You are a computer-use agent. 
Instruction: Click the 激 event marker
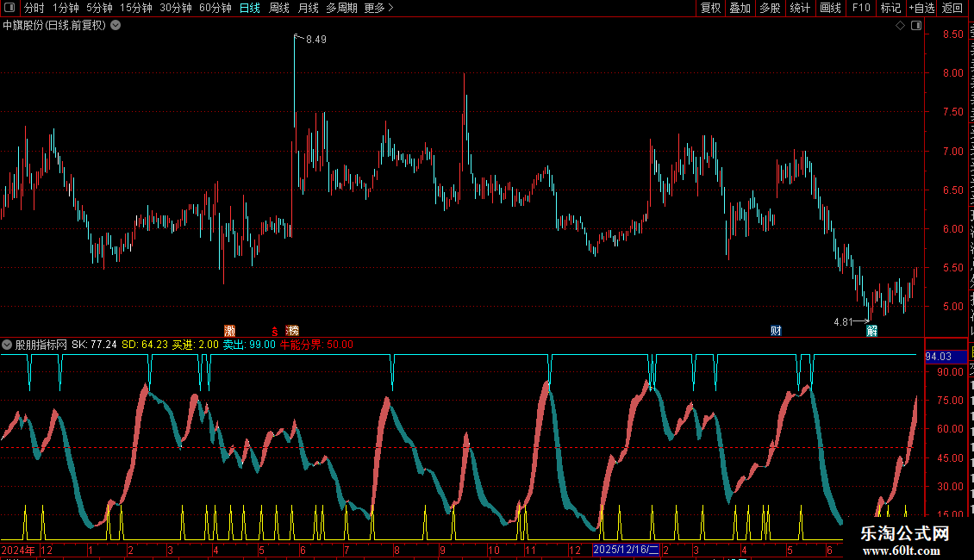click(230, 330)
